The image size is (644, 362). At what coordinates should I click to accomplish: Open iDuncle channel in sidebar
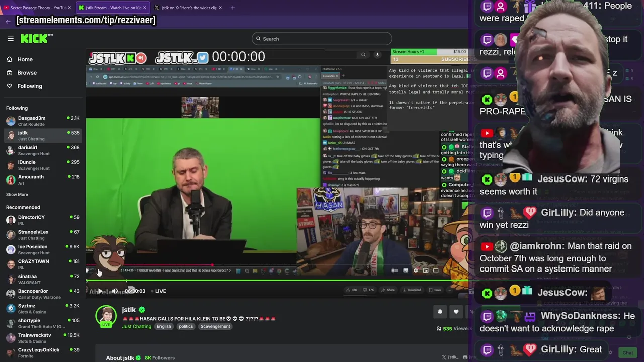point(43,165)
